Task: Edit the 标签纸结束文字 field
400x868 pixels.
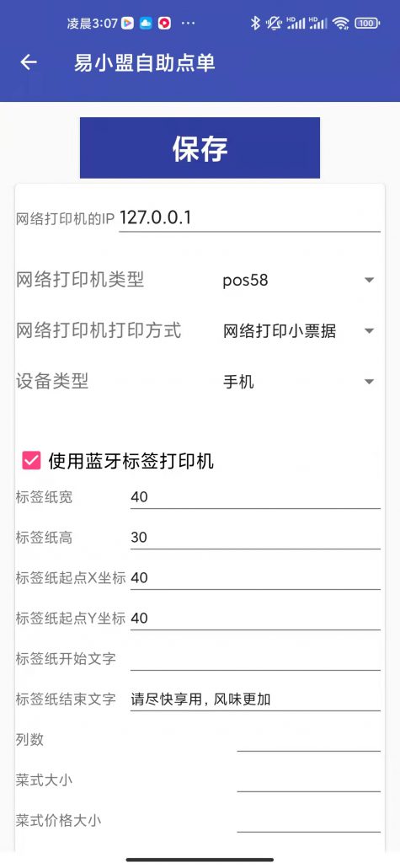Action: click(256, 699)
